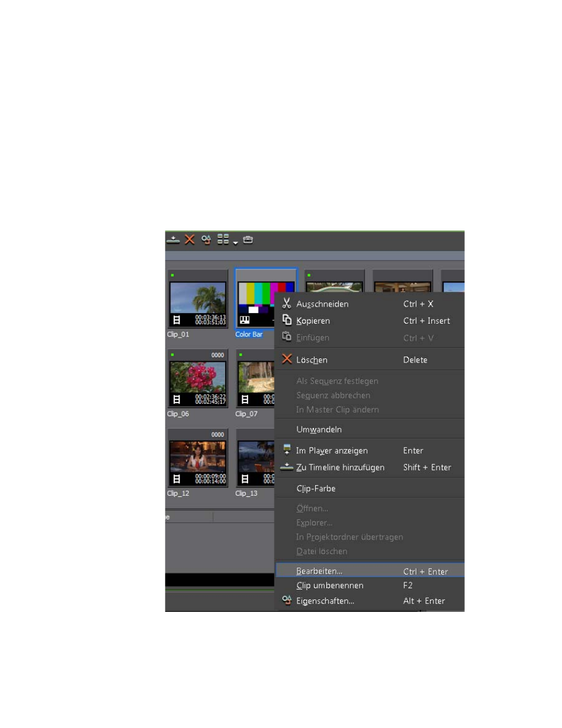Click the filmstrip icon on Clip_01 thumbnail
The image size is (562, 728).
click(x=177, y=320)
